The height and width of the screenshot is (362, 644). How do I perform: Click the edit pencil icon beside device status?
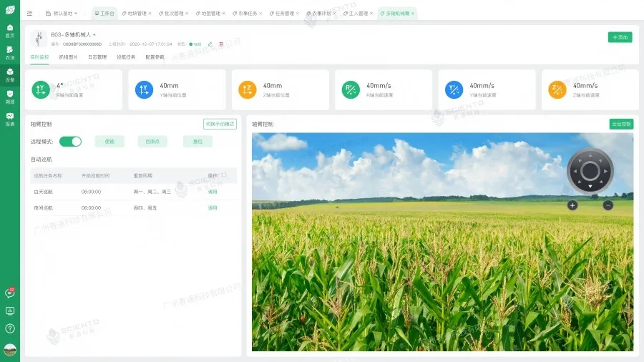coord(210,44)
